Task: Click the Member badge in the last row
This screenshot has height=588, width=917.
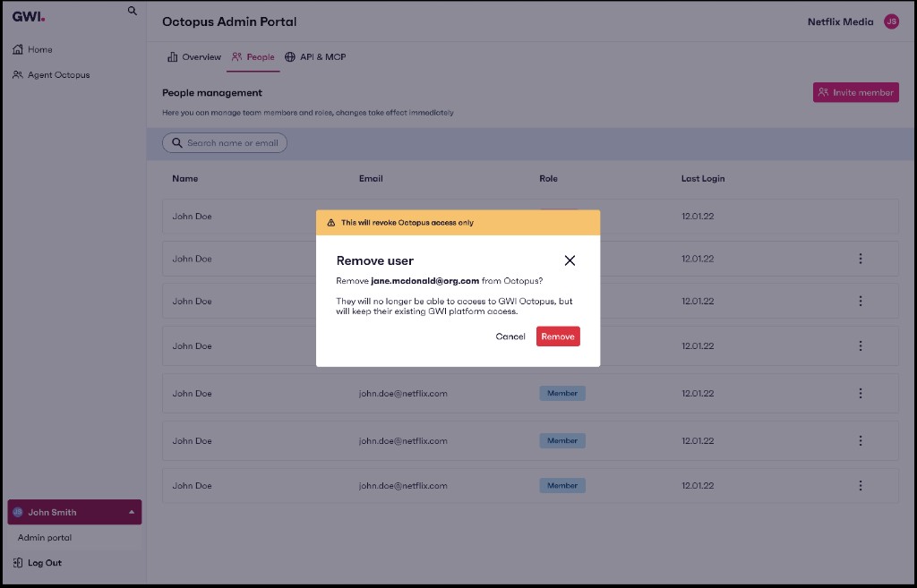Action: (562, 486)
